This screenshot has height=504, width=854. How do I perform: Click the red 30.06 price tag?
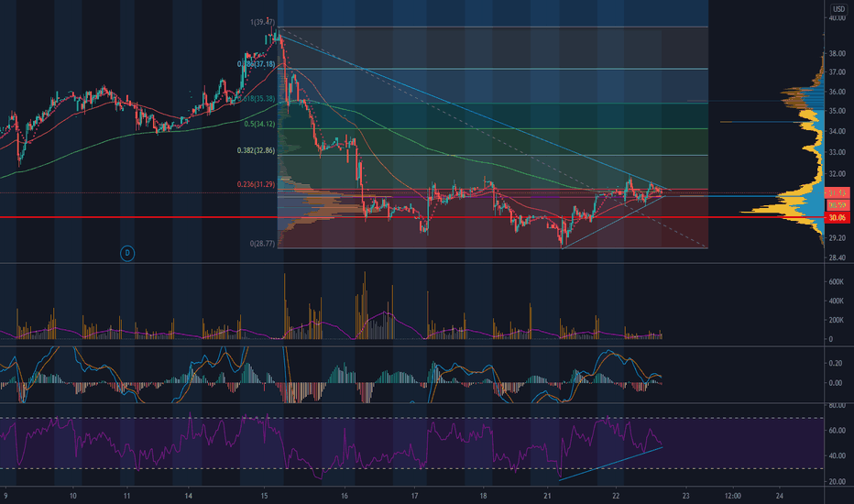(838, 217)
